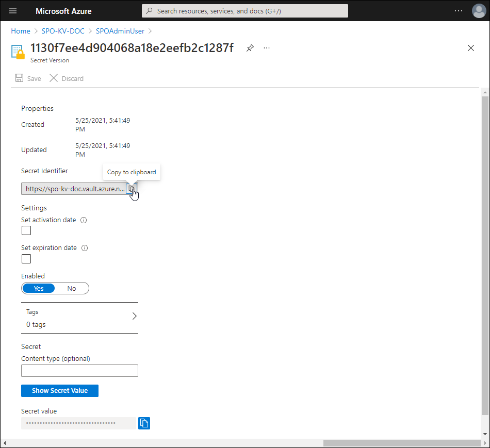Click the user account avatar
The height and width of the screenshot is (448, 490).
(479, 11)
